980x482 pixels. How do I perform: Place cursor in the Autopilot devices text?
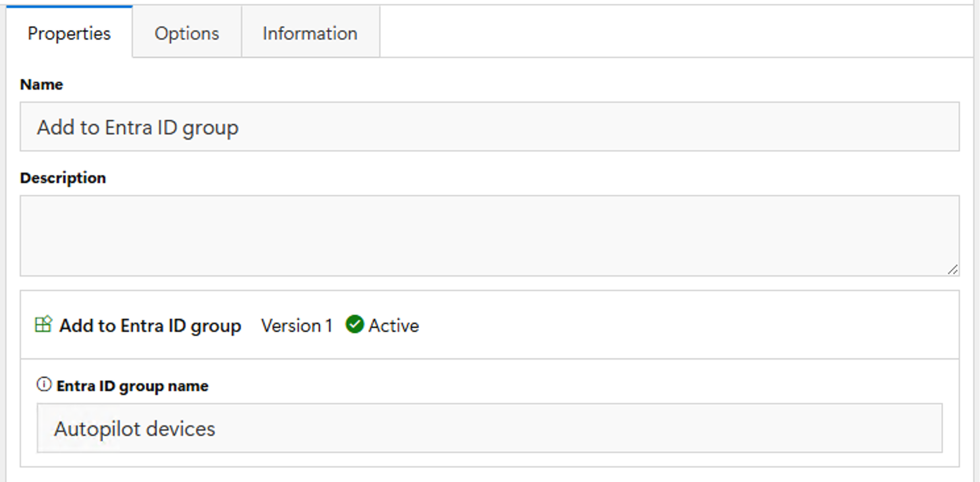point(134,429)
